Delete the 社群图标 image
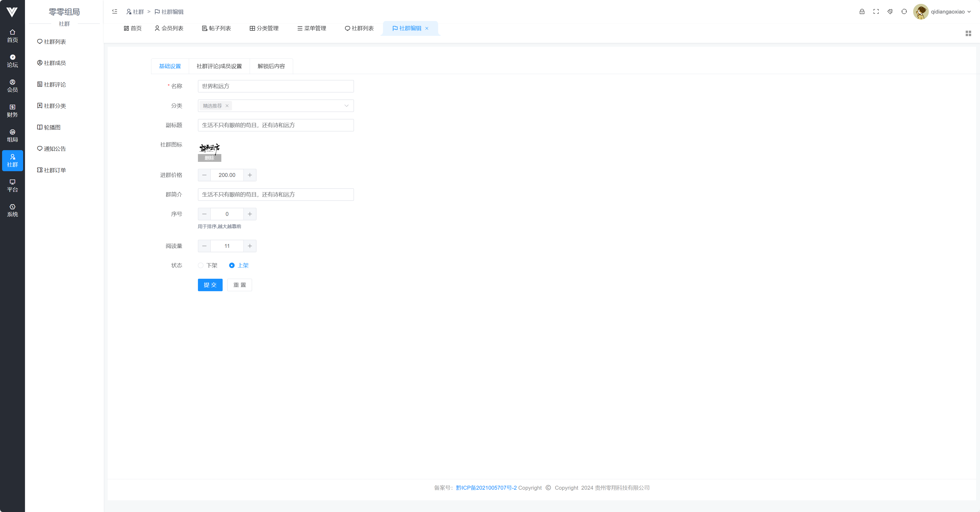Viewport: 980px width, 512px height. [x=209, y=158]
